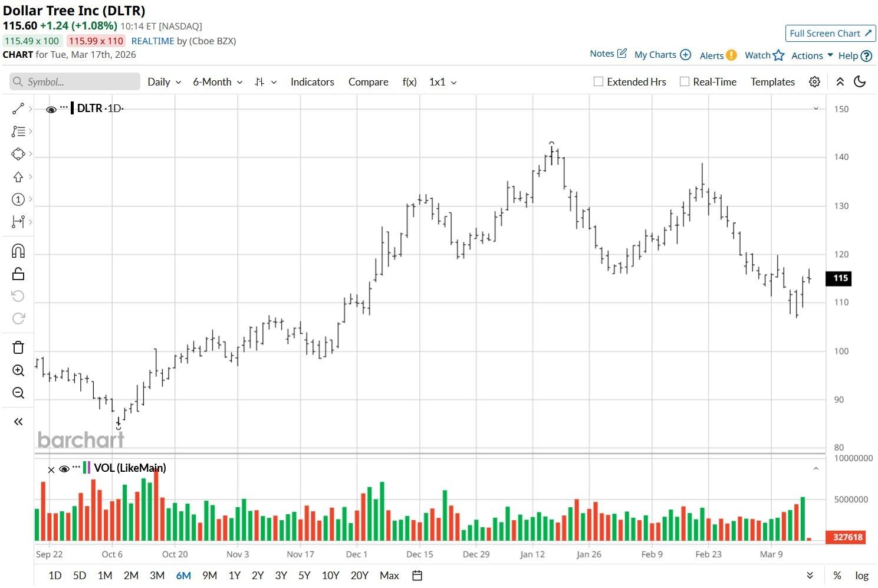This screenshot has height=588, width=878.
Task: Select the 3M range
Action: pyautogui.click(x=157, y=576)
